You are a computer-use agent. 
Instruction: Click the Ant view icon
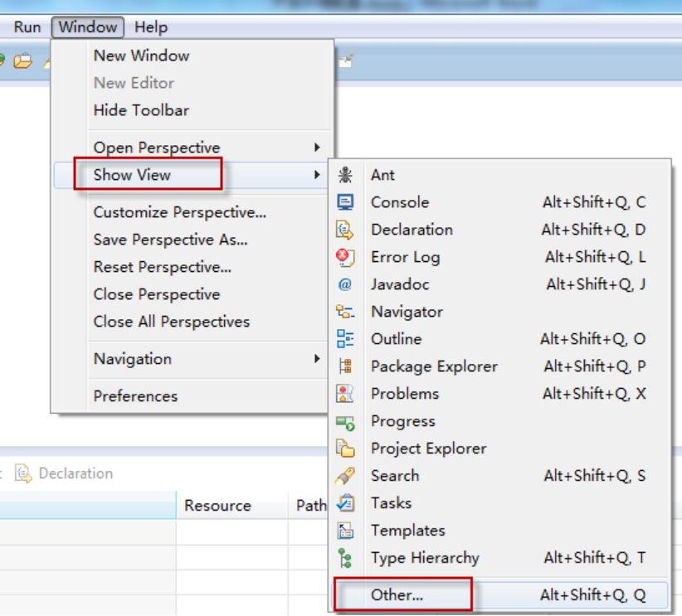[345, 175]
